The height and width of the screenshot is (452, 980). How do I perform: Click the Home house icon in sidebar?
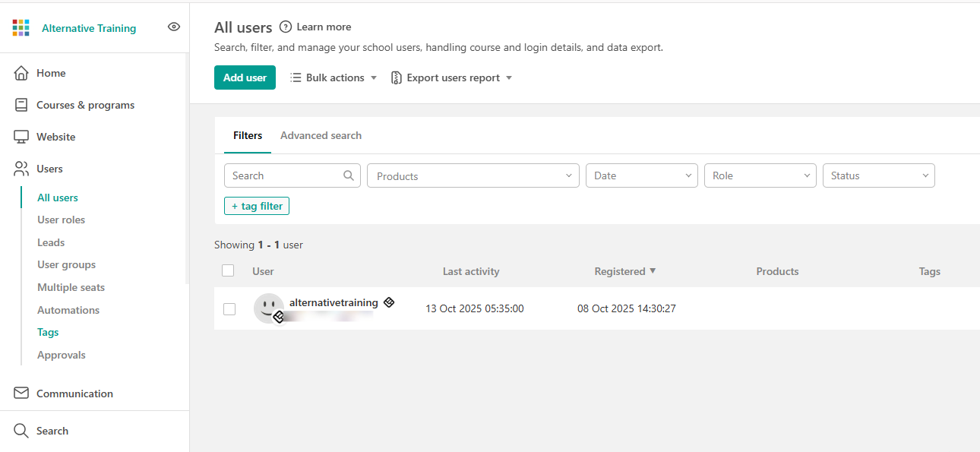21,73
